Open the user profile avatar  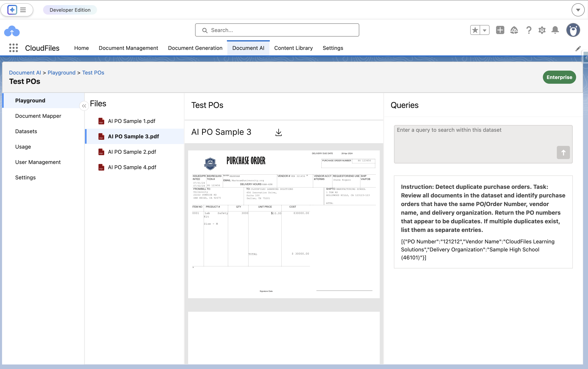coord(573,30)
